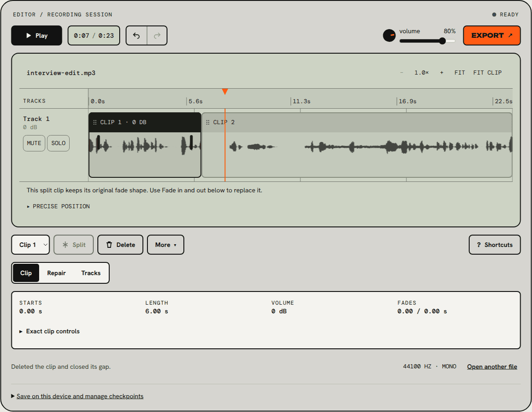This screenshot has width=532, height=412.
Task: Split the clip at playhead
Action: (x=74, y=245)
